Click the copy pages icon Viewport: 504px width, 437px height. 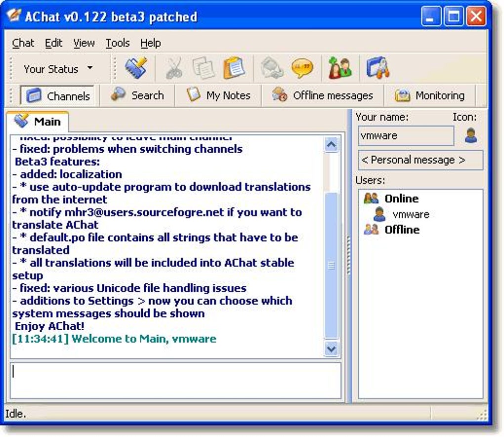(203, 68)
